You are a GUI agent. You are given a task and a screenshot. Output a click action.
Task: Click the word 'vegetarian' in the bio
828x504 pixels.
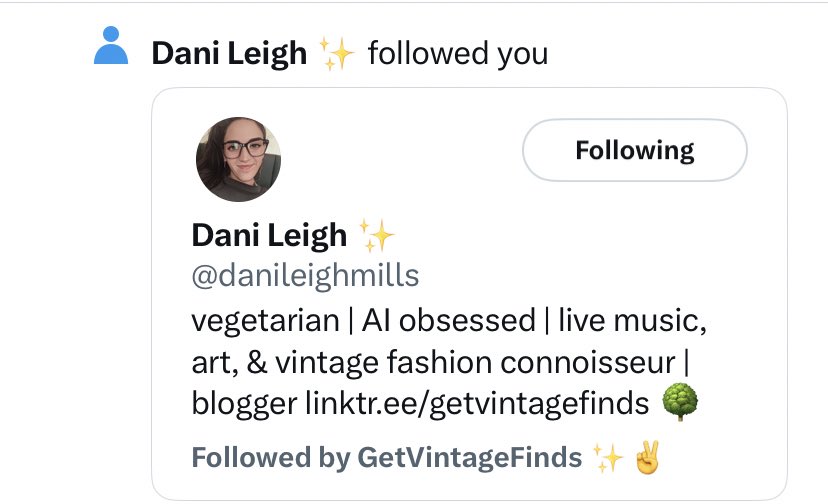tap(265, 321)
